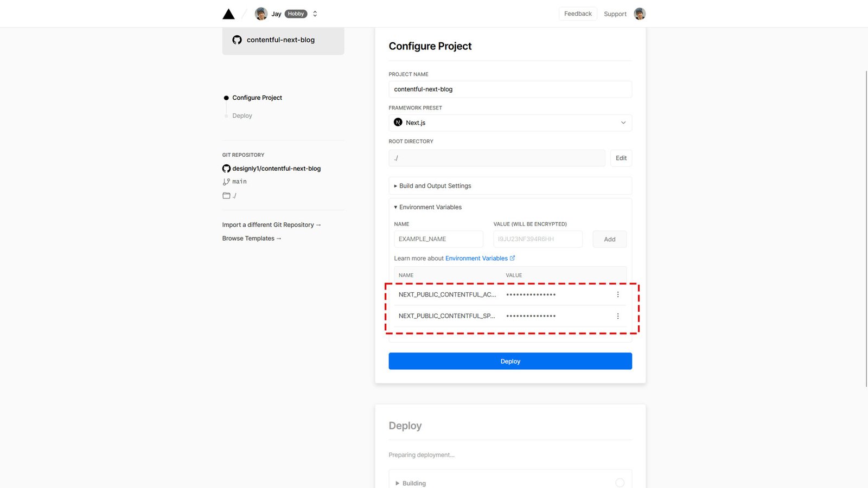Open the Feedback menu
868x488 pixels.
tap(578, 14)
